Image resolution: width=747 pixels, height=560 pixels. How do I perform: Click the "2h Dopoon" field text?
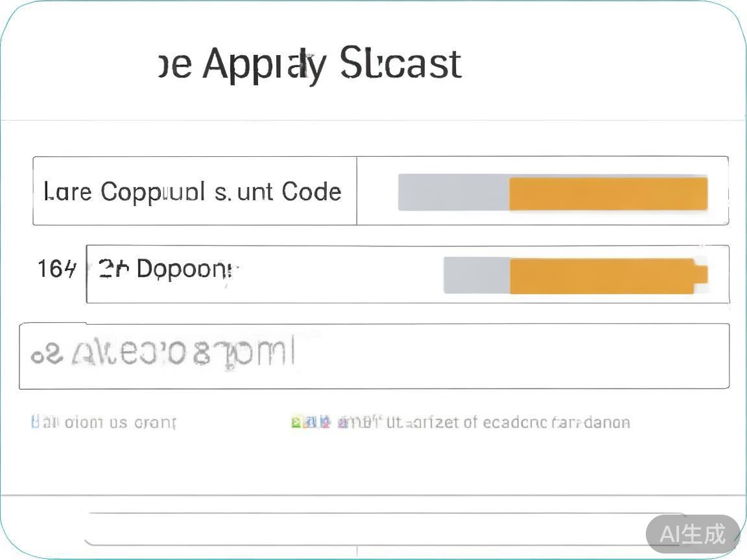[x=167, y=269]
